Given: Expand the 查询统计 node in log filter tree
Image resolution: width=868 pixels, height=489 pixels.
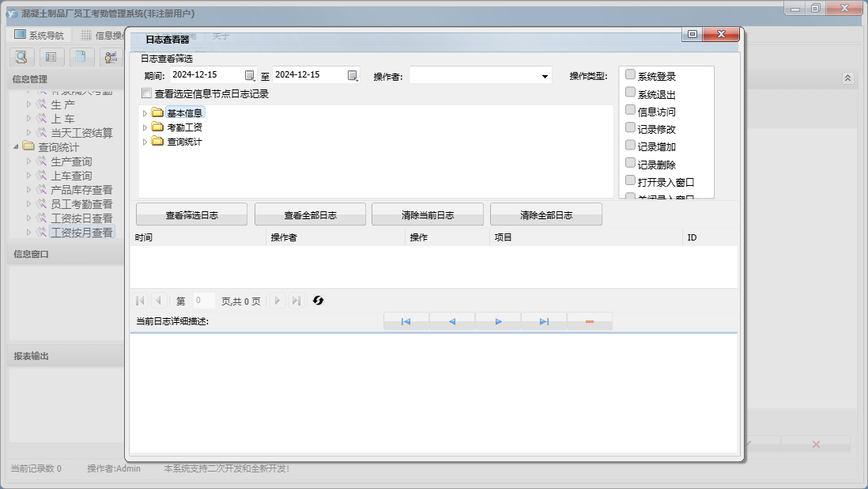Looking at the screenshot, I should point(145,142).
